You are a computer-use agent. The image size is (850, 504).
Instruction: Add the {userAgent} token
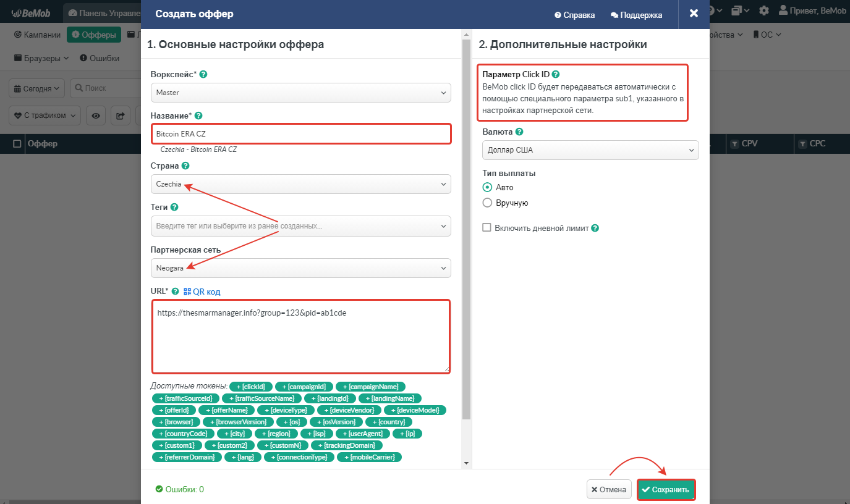coord(362,434)
